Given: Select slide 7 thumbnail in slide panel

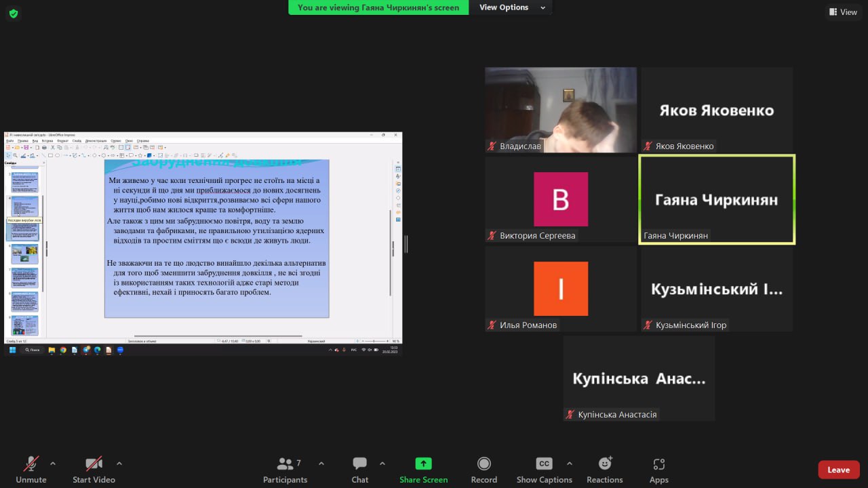Looking at the screenshot, I should tap(24, 278).
